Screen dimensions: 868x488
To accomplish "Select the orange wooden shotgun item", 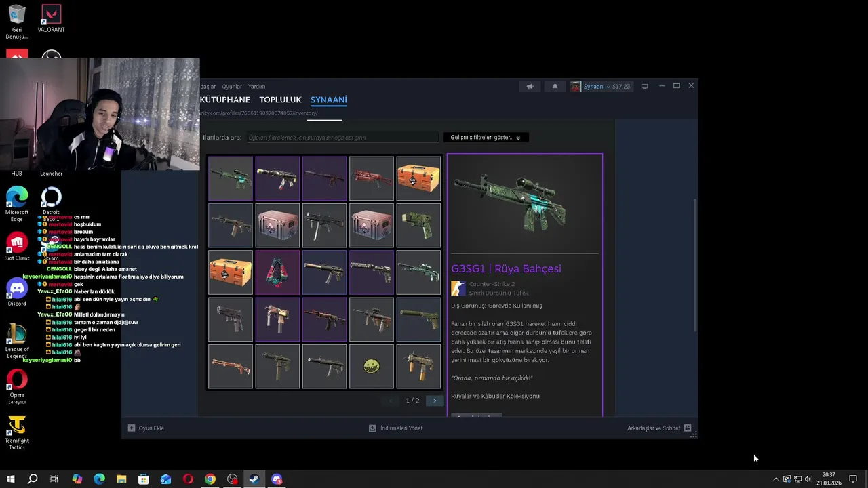I will [x=231, y=367].
